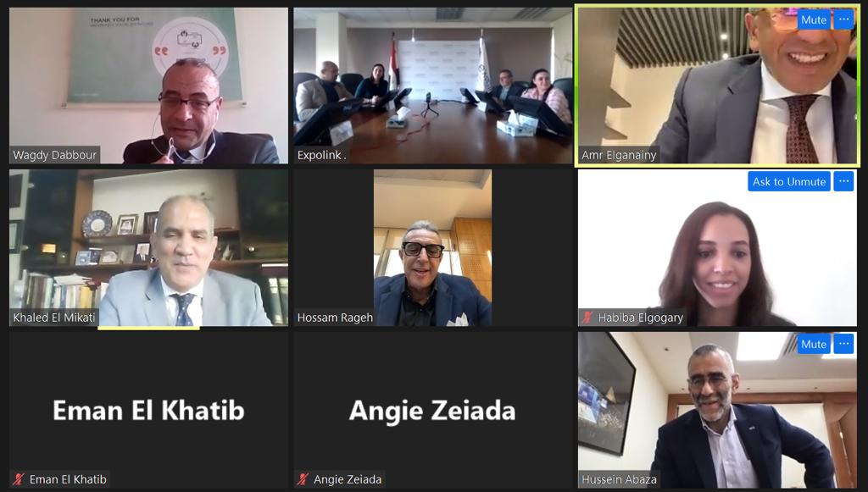Image resolution: width=868 pixels, height=492 pixels.
Task: Select Wagdy Dabbour's video tile
Action: point(148,86)
